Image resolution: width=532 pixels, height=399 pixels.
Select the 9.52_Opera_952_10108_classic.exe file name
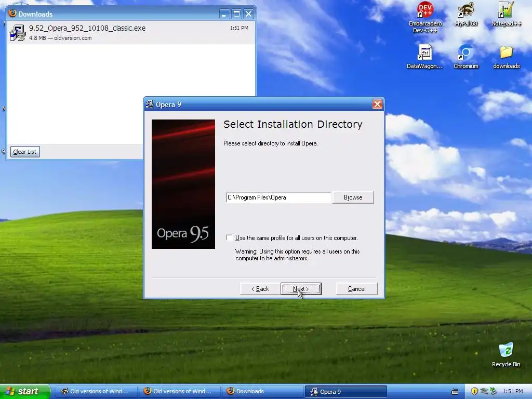click(x=87, y=28)
